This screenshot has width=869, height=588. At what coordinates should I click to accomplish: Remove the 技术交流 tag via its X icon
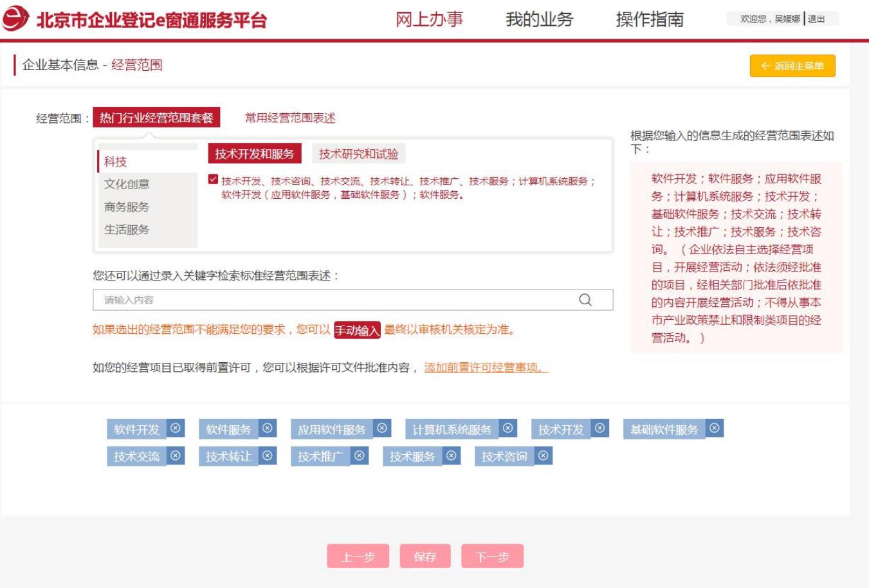pyautogui.click(x=176, y=456)
